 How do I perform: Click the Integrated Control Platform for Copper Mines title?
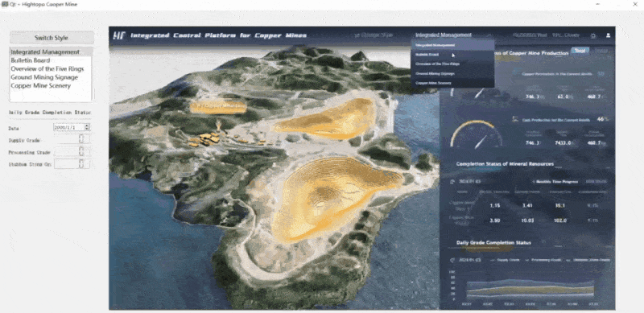pos(218,35)
